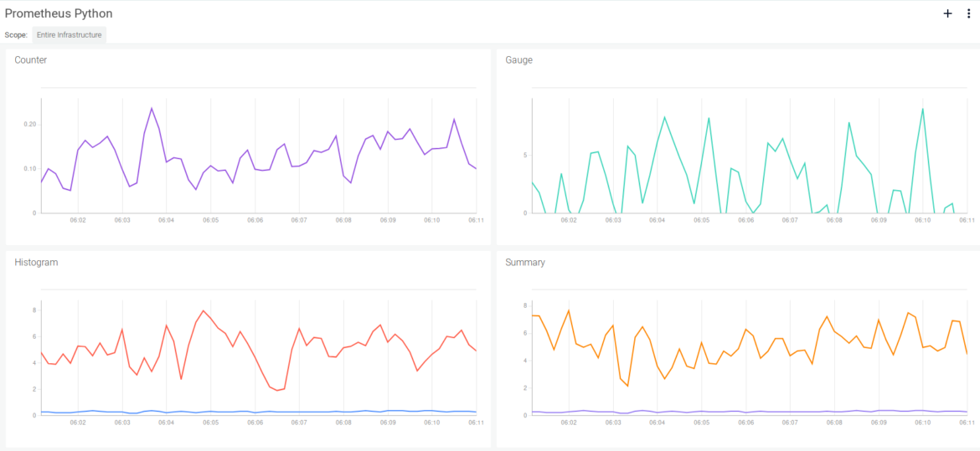The image size is (980, 451).
Task: Click the purple flat line in Summary chart
Action: click(x=750, y=412)
